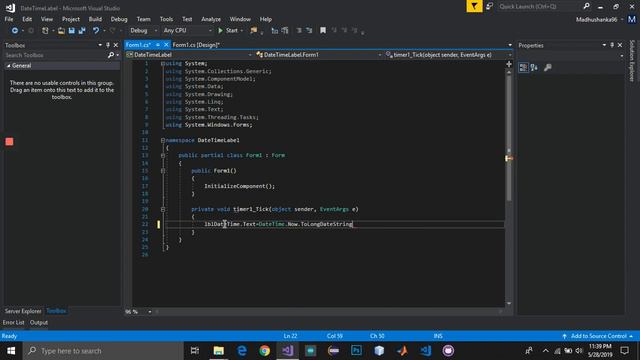This screenshot has width=640, height=360.
Task: Open the Analyze menu
Action: coord(211,19)
